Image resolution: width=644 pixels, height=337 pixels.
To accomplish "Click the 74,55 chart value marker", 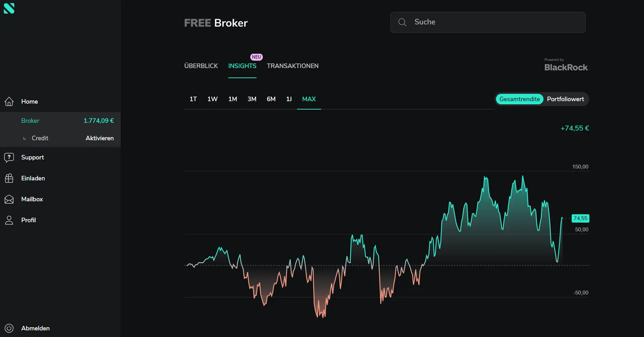I will click(x=580, y=218).
